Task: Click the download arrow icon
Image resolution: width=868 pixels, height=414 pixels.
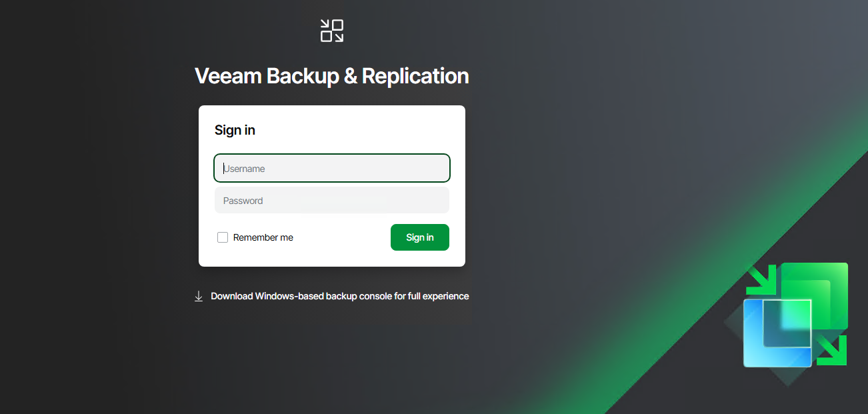Action: pyautogui.click(x=198, y=296)
